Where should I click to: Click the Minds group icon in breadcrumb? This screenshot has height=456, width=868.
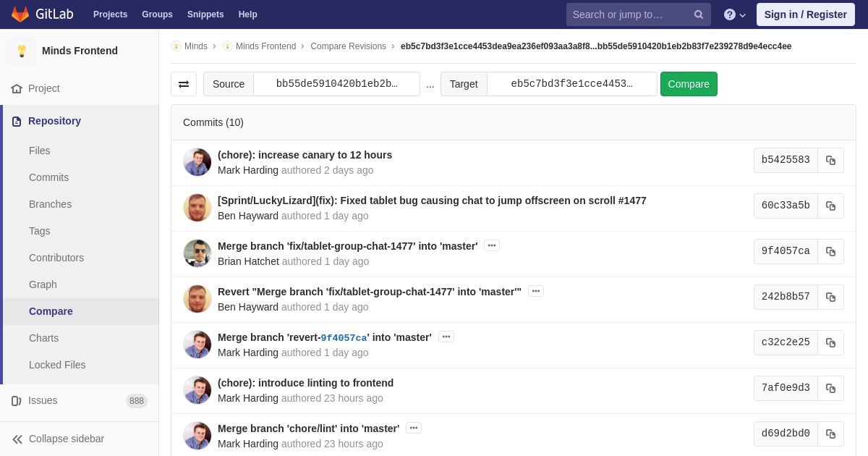click(x=176, y=46)
